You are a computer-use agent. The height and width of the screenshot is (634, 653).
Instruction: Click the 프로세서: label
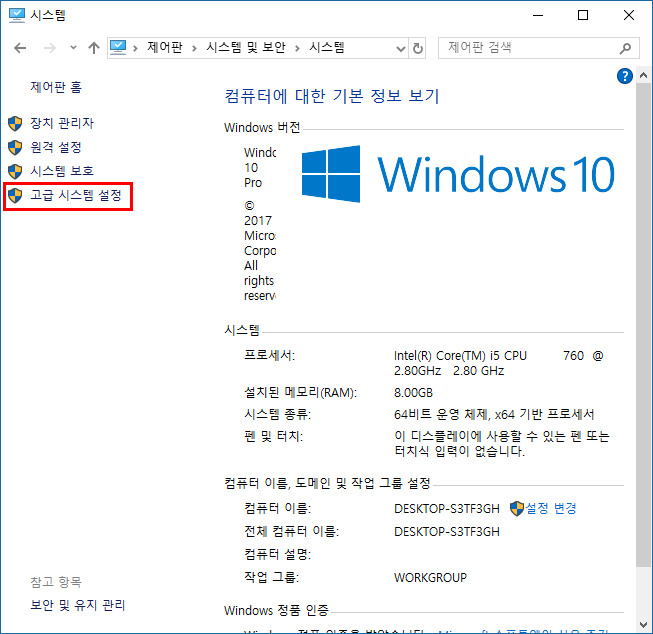269,355
